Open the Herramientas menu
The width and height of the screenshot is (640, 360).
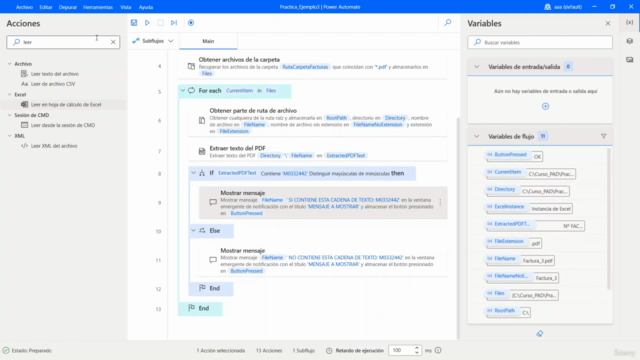pos(98,7)
